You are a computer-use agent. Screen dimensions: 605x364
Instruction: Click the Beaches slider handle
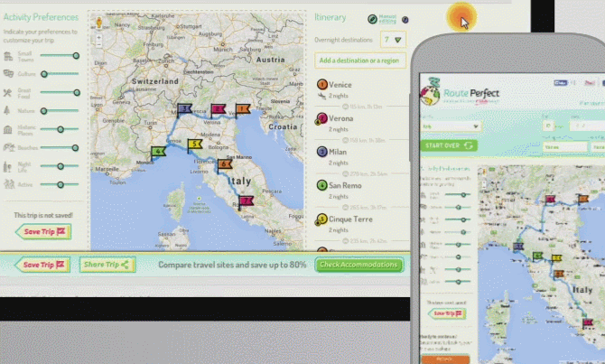click(x=75, y=147)
